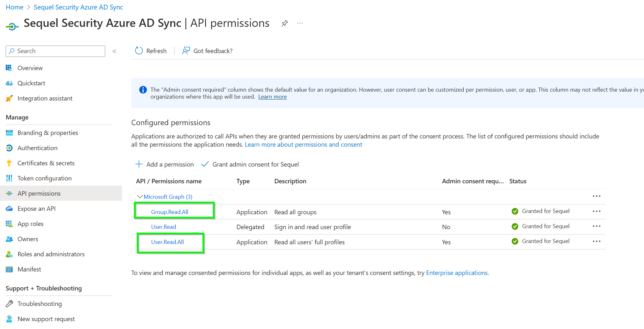Follow the Enterprise applications link
The height and width of the screenshot is (329, 644).
click(x=457, y=273)
